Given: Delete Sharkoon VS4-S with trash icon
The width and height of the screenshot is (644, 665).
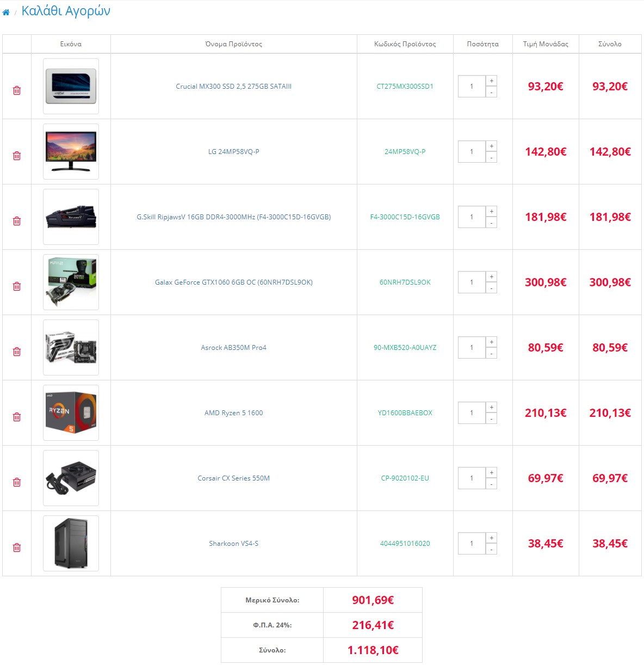Looking at the screenshot, I should tap(17, 547).
